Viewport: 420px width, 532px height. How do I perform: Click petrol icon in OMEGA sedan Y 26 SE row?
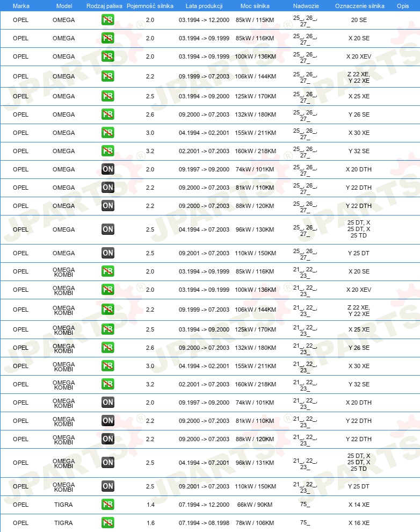point(108,114)
